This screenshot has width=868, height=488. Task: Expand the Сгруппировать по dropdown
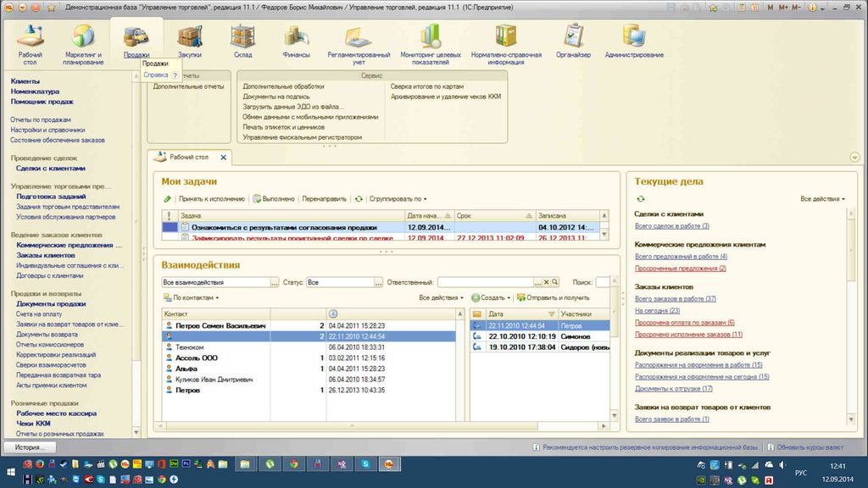coord(398,199)
